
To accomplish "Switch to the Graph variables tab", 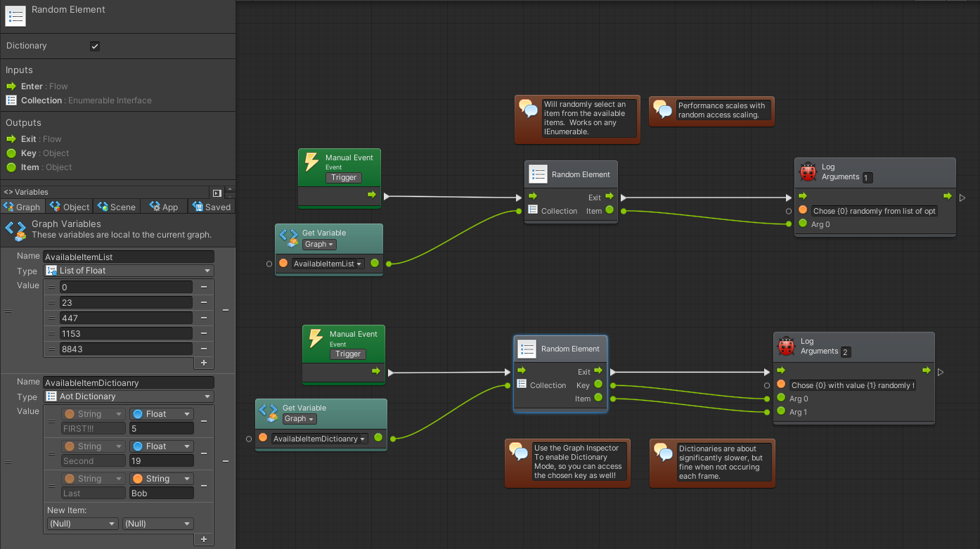I will click(x=22, y=207).
